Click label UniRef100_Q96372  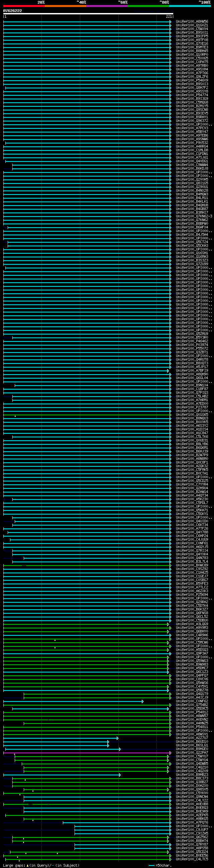(x=192, y=121)
